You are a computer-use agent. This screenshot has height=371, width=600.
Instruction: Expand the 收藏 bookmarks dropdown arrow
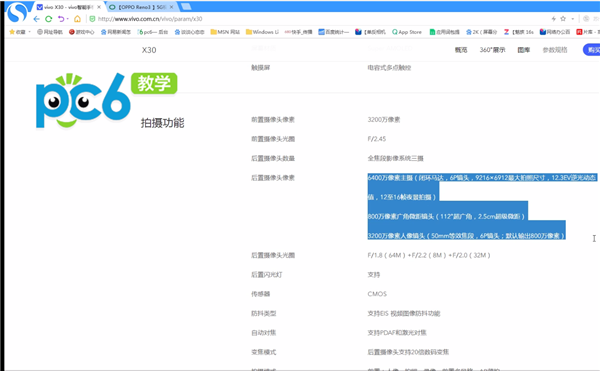(29, 32)
